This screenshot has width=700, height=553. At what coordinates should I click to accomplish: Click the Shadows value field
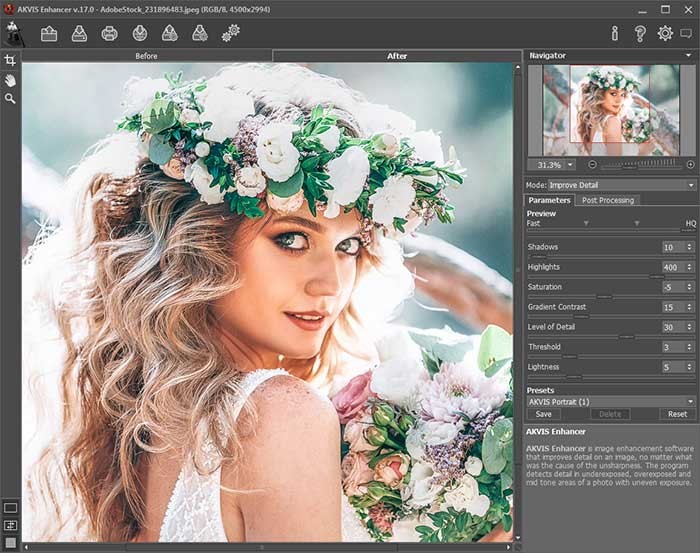point(670,247)
